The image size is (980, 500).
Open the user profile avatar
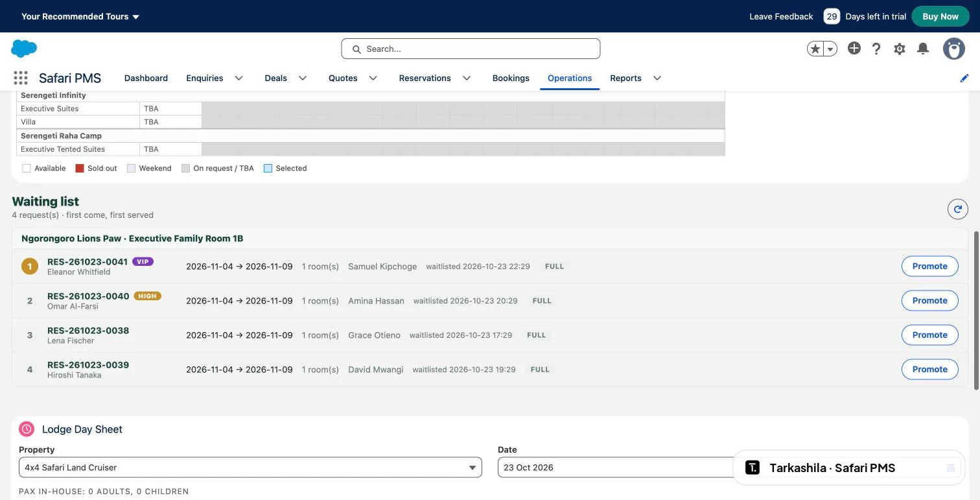tap(953, 49)
